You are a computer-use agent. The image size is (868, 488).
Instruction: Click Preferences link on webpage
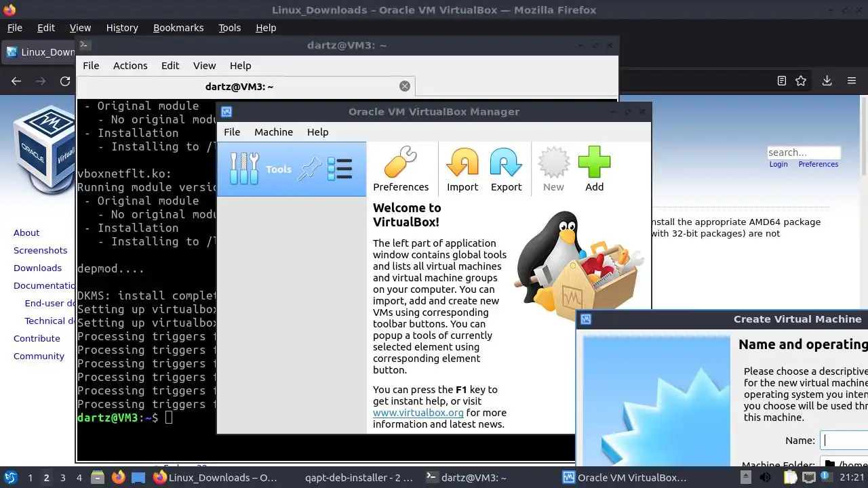pyautogui.click(x=818, y=164)
